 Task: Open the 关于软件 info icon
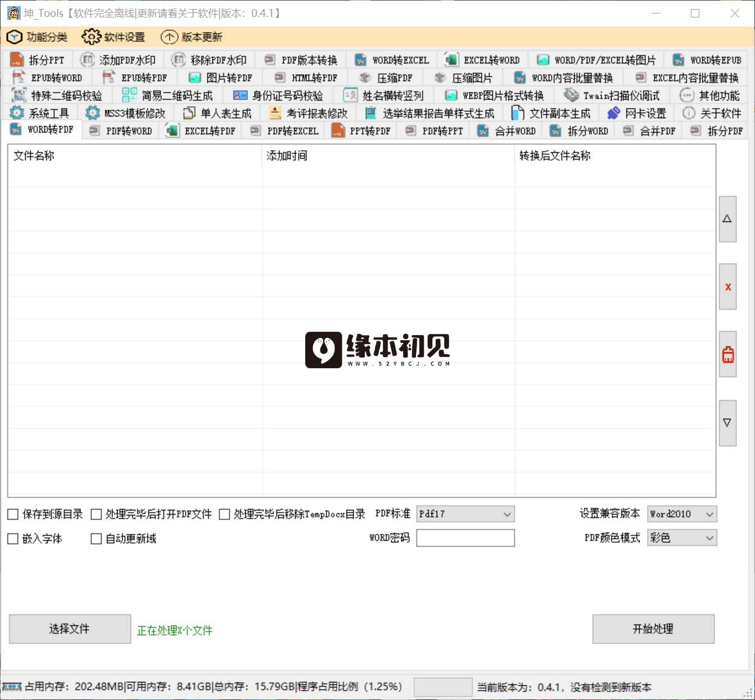(x=689, y=113)
